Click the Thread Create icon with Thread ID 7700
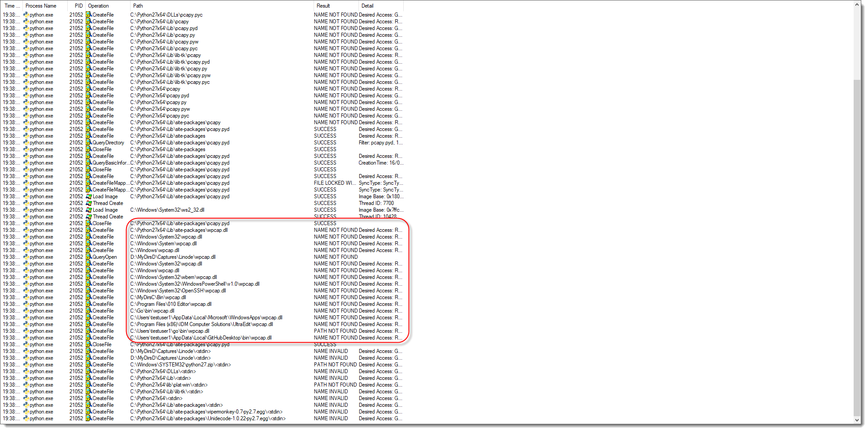Image resolution: width=868 pixels, height=431 pixels. coord(88,203)
